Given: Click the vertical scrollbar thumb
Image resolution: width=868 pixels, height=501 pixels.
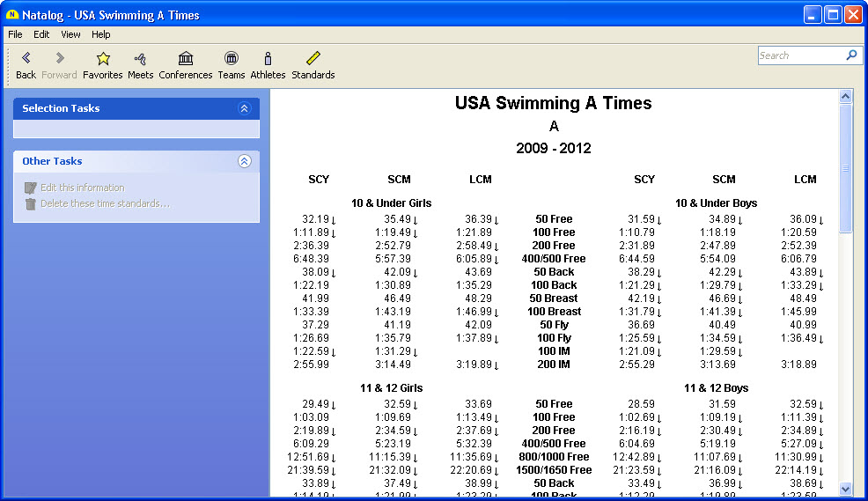Looking at the screenshot, I should 846,167.
